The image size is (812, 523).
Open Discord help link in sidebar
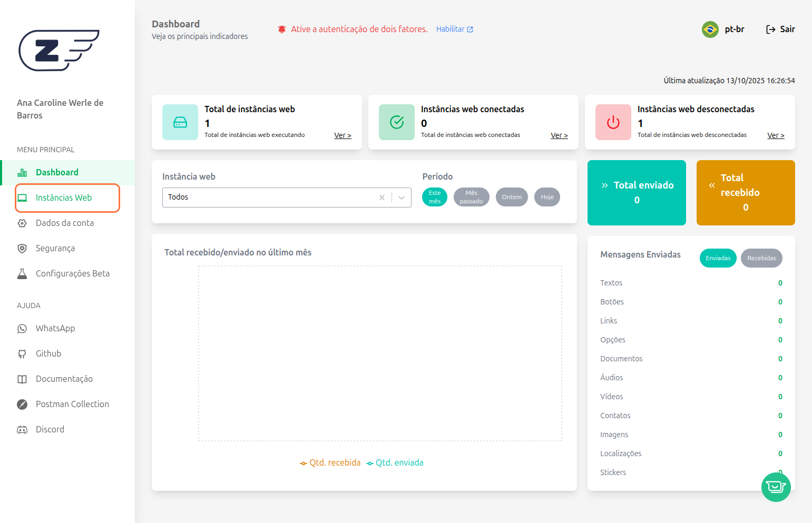[50, 429]
